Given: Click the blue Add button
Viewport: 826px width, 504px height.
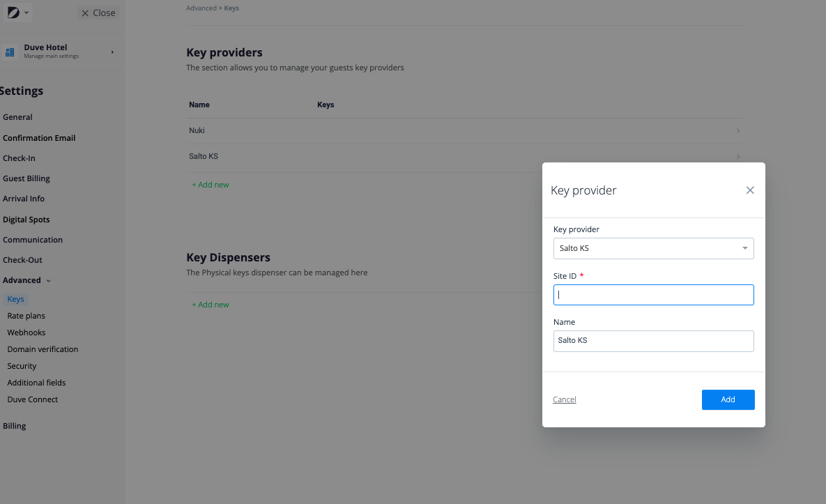Looking at the screenshot, I should (728, 399).
